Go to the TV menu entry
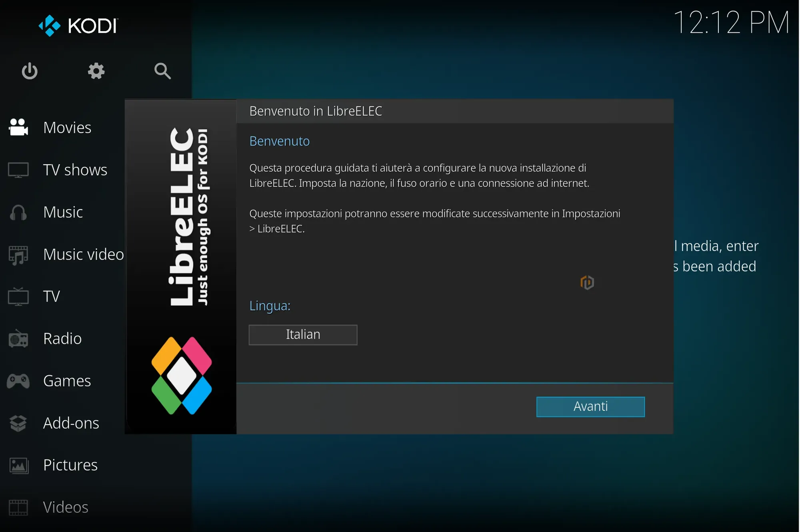This screenshot has width=800, height=532. coord(52,297)
